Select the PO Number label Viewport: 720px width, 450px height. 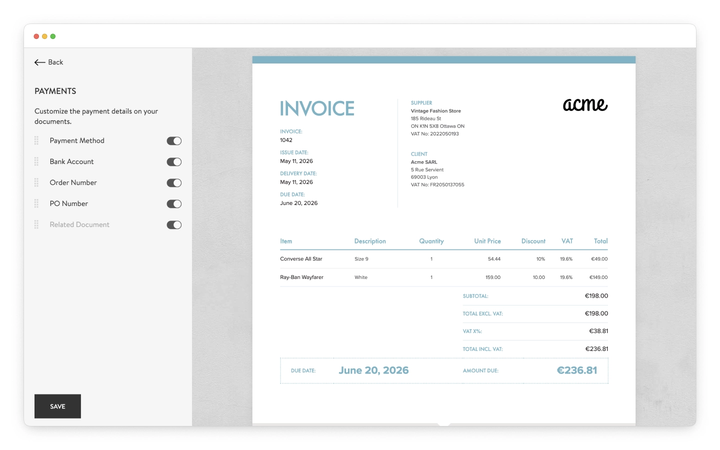click(68, 203)
